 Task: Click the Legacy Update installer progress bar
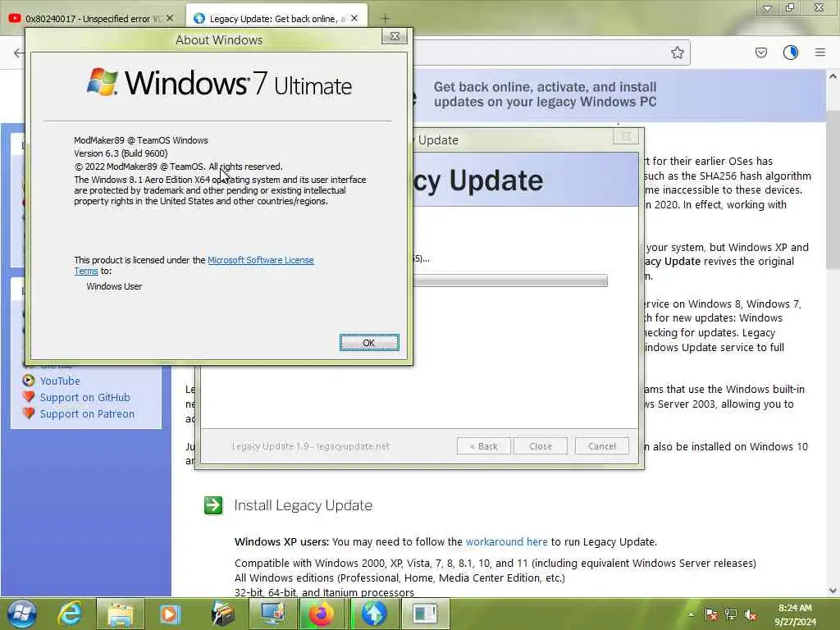tap(510, 281)
